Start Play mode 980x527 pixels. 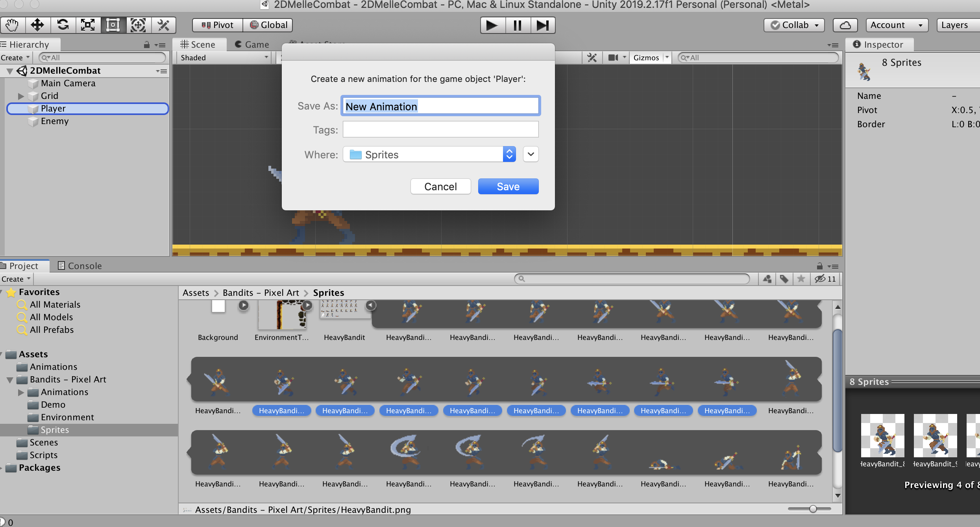tap(492, 25)
